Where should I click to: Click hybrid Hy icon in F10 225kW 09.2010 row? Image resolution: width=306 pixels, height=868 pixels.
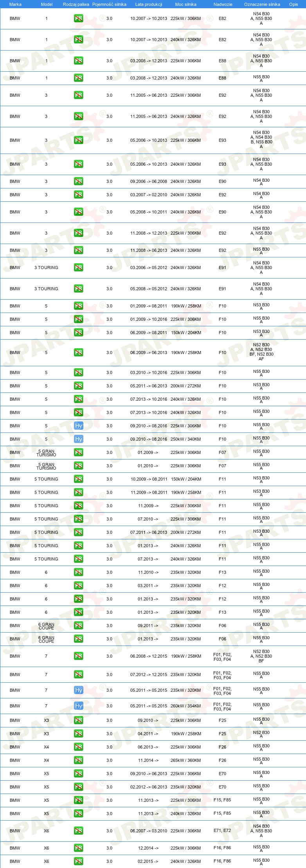[79, 426]
